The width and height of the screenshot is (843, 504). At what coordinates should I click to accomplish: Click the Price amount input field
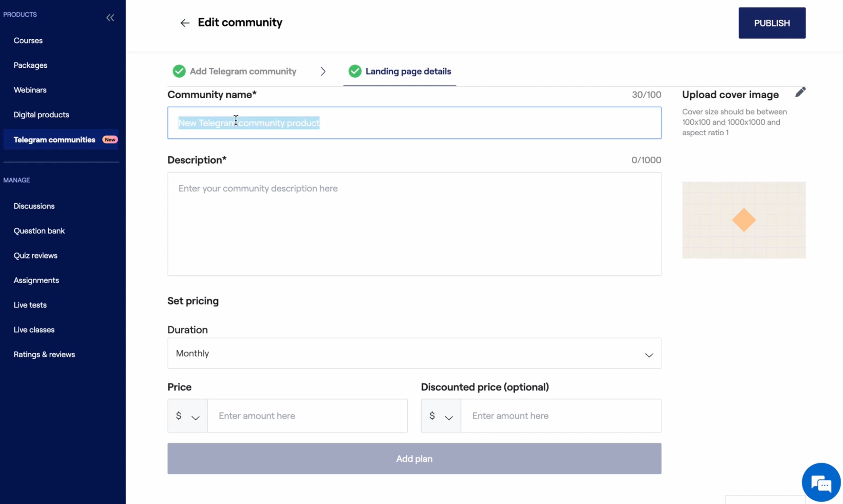click(x=307, y=416)
